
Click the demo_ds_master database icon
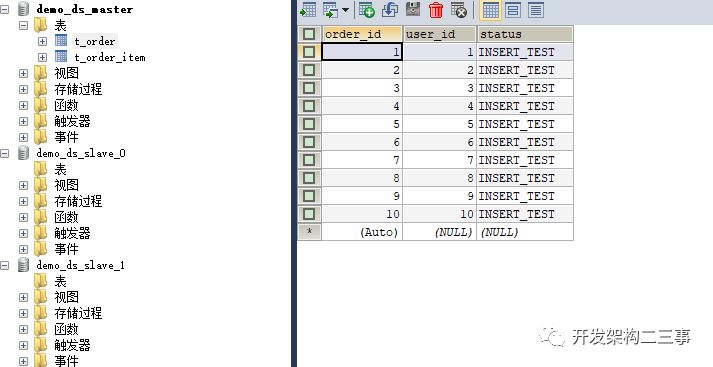click(x=23, y=9)
